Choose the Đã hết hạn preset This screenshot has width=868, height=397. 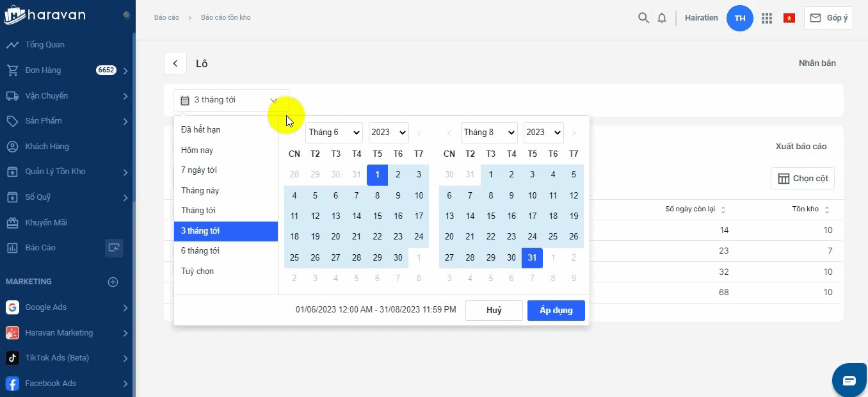tap(200, 130)
